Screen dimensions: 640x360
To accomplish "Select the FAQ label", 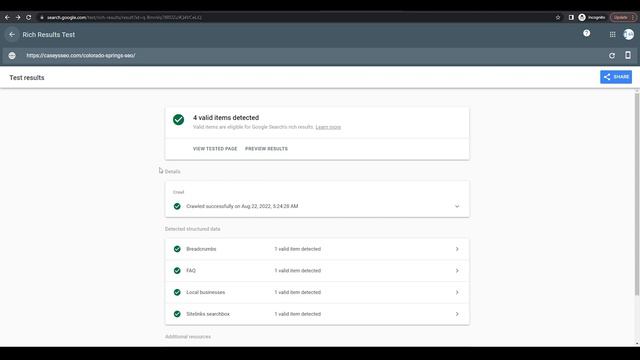I will [x=191, y=271].
